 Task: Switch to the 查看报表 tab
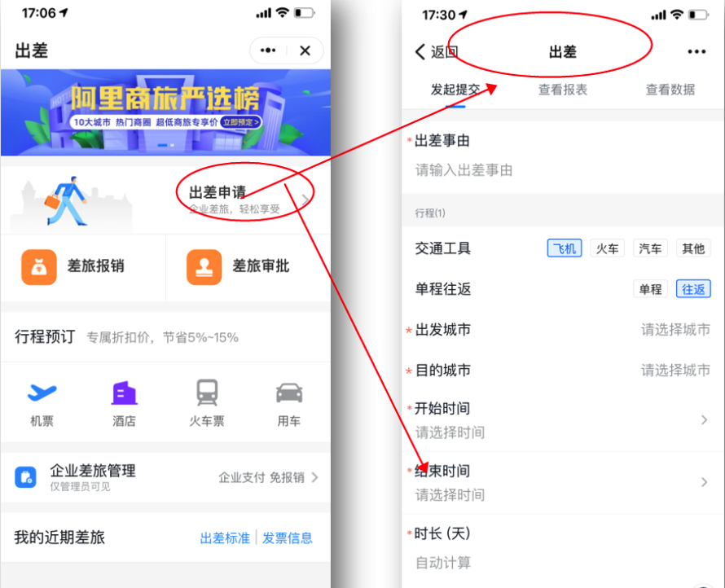coord(563,90)
